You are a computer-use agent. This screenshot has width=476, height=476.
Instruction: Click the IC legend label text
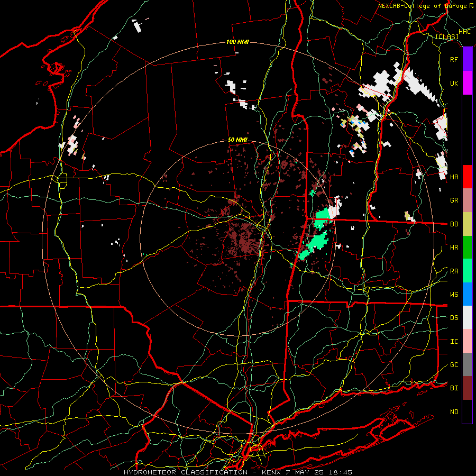pyautogui.click(x=454, y=342)
